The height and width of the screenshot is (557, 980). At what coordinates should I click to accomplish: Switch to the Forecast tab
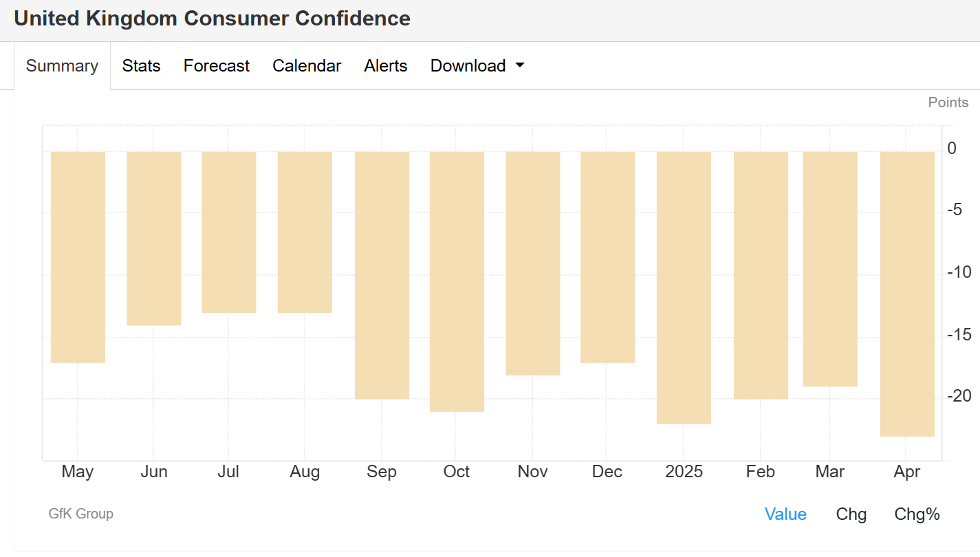[216, 66]
